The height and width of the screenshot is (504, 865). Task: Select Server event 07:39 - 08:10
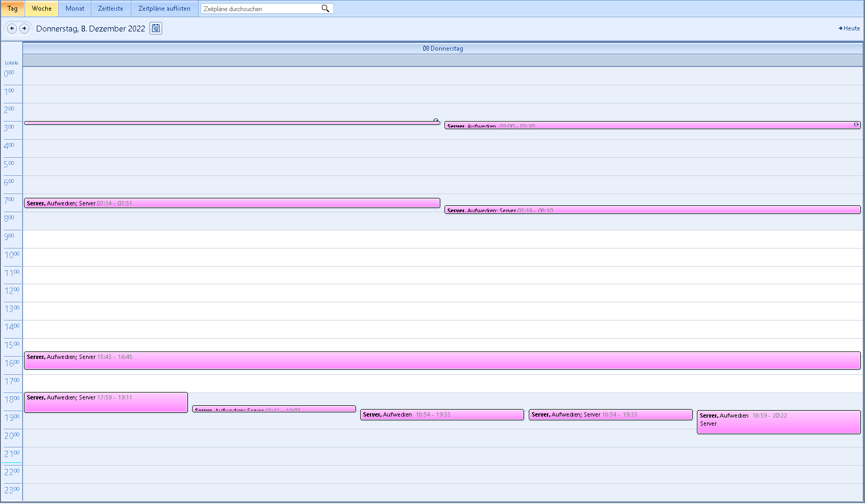pyautogui.click(x=652, y=210)
